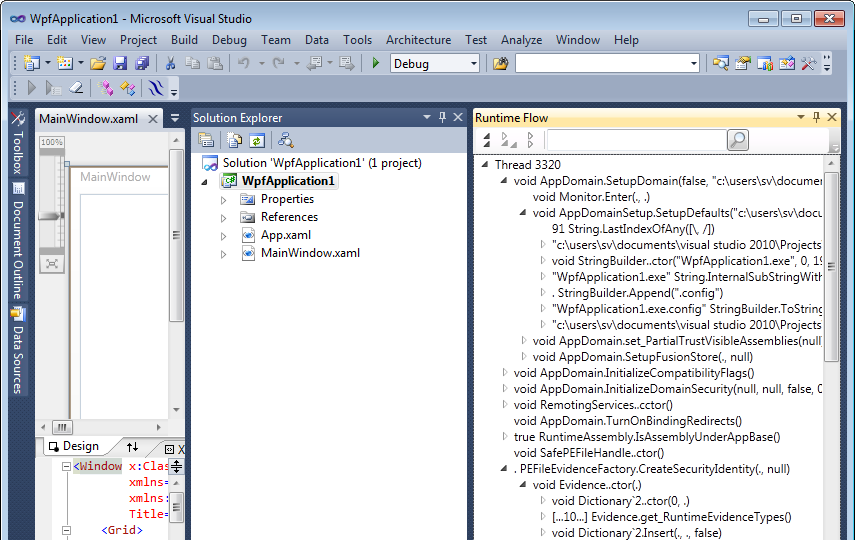Click the Cut scissors icon
The height and width of the screenshot is (540, 855).
tap(171, 64)
